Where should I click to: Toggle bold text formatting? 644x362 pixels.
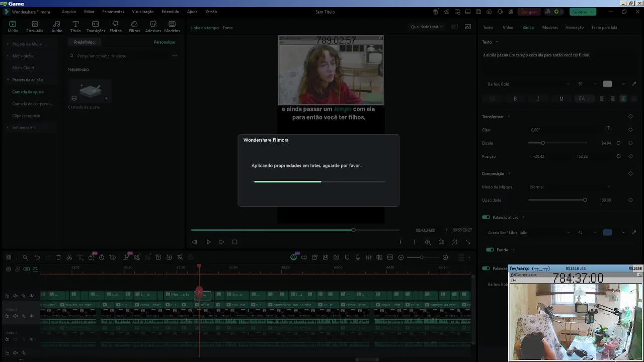515,99
